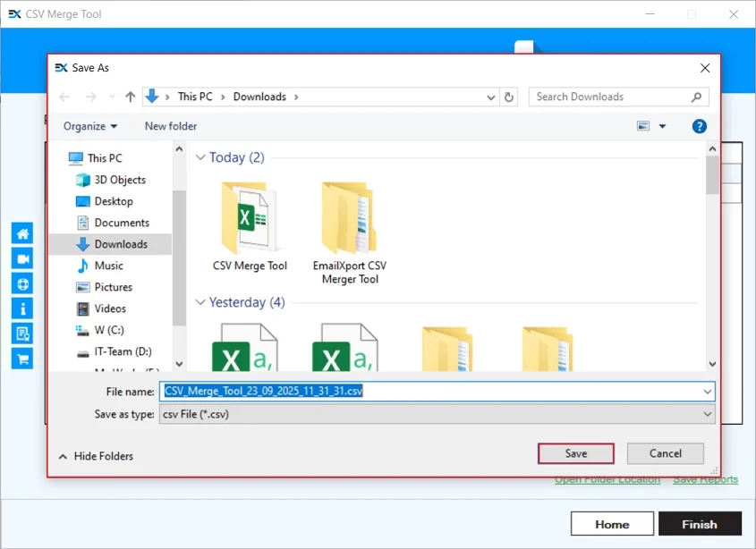Viewport: 756px width, 549px height.
Task: Open the Home screen from the sidebar
Action: tap(21, 232)
